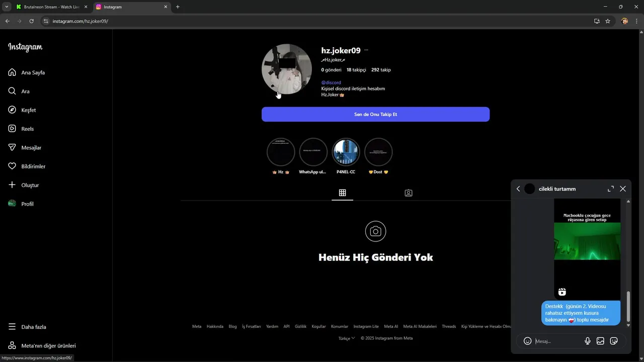Open the Yardım footer link
This screenshot has height=362, width=644.
tap(272, 326)
